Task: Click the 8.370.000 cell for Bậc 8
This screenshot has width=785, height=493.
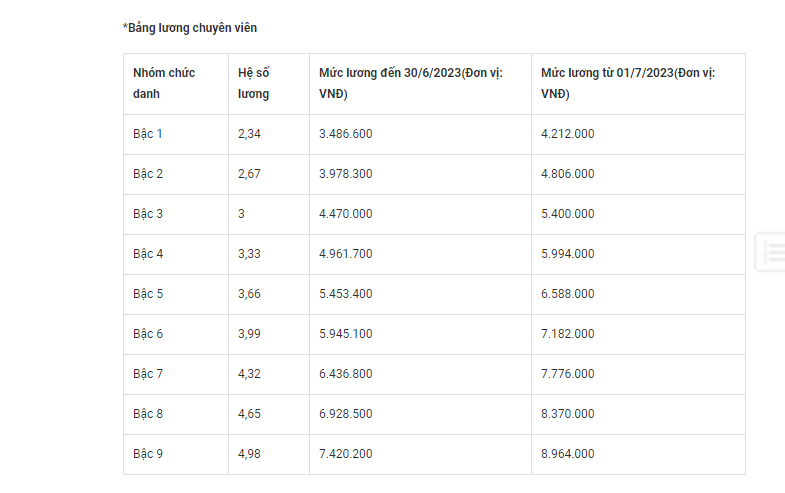Action: pyautogui.click(x=638, y=414)
